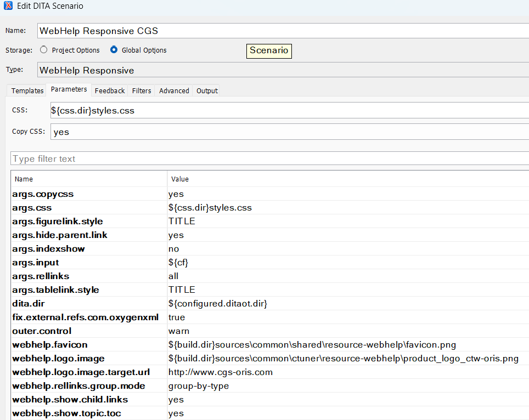Select the webhelp.logo.image parameter name
Screen dimensions: 529x420
(58, 359)
